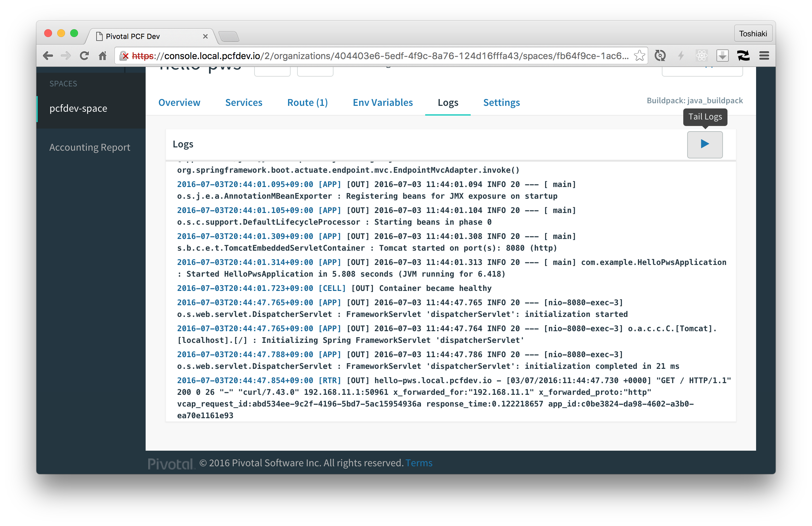This screenshot has height=526, width=812.
Task: Click the URL address bar
Action: [x=375, y=56]
